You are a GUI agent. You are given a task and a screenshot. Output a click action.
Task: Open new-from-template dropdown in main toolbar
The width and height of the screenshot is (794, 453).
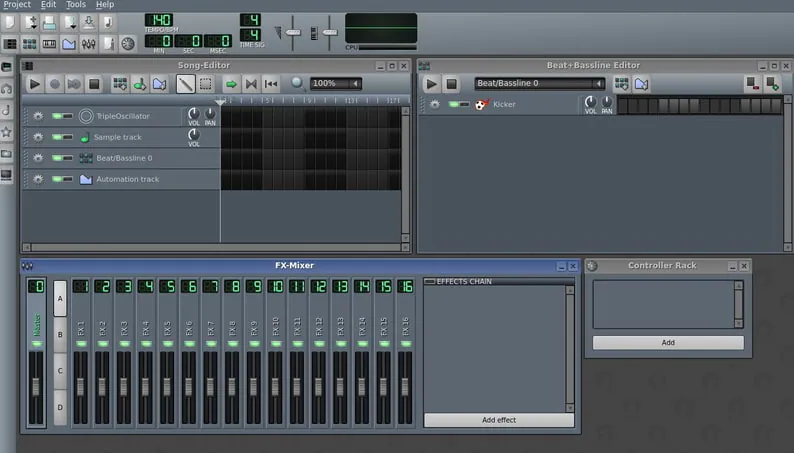point(30,23)
